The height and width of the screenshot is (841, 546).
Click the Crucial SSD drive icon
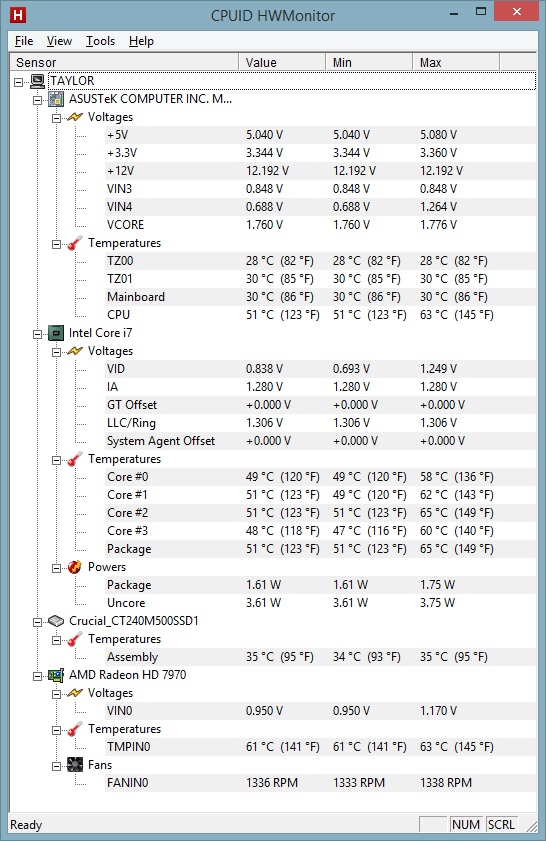click(x=56, y=621)
